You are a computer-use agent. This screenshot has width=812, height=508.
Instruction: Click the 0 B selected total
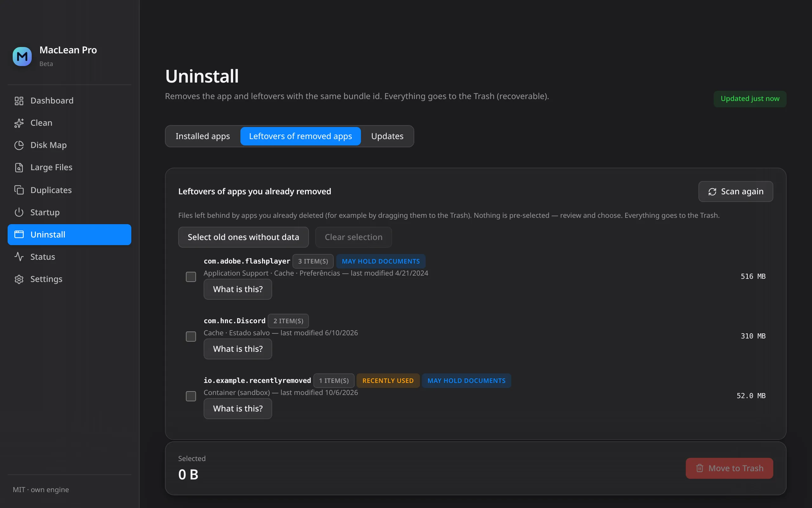(188, 474)
